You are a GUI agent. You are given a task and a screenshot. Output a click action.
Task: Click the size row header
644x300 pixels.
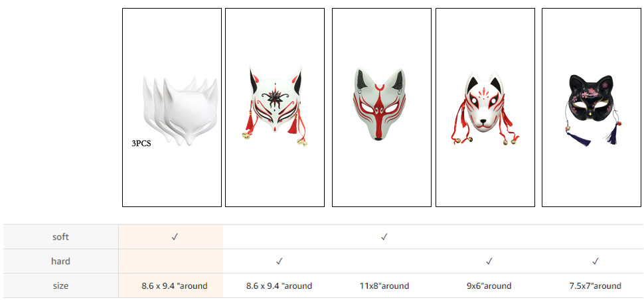point(61,285)
